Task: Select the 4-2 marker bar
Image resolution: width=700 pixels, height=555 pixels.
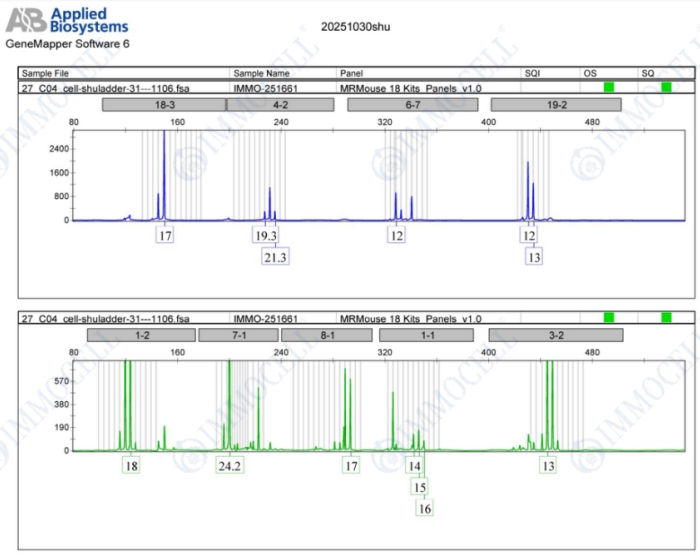Action: pyautogui.click(x=280, y=105)
